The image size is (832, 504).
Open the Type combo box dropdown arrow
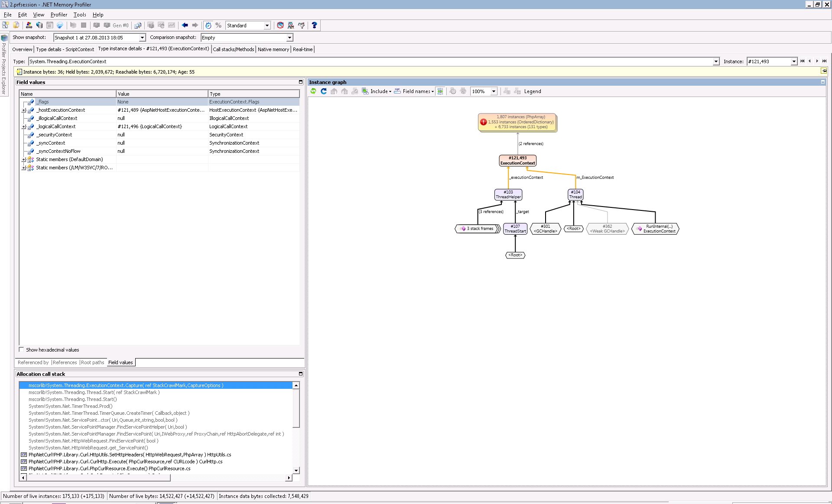click(716, 61)
